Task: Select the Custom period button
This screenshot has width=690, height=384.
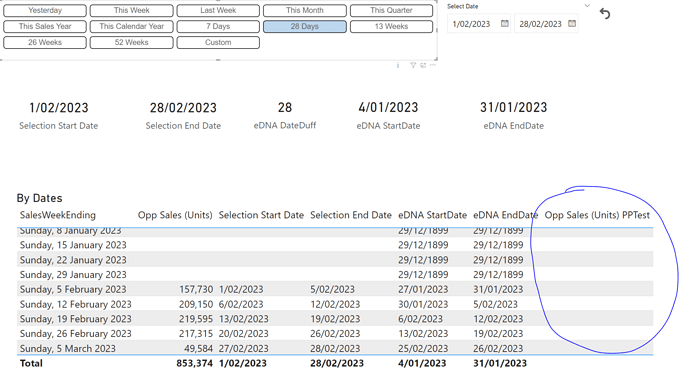Action: (218, 43)
